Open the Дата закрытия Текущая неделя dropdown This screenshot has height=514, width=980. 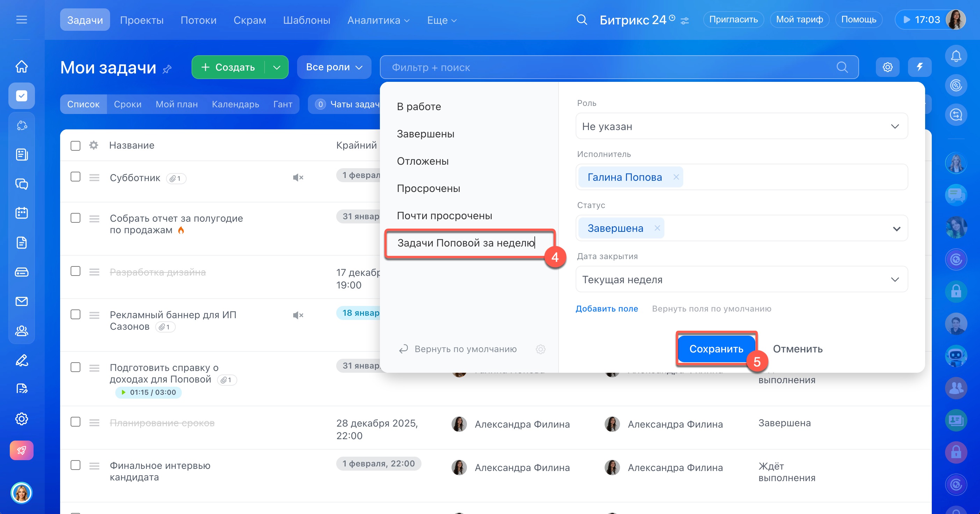(742, 279)
